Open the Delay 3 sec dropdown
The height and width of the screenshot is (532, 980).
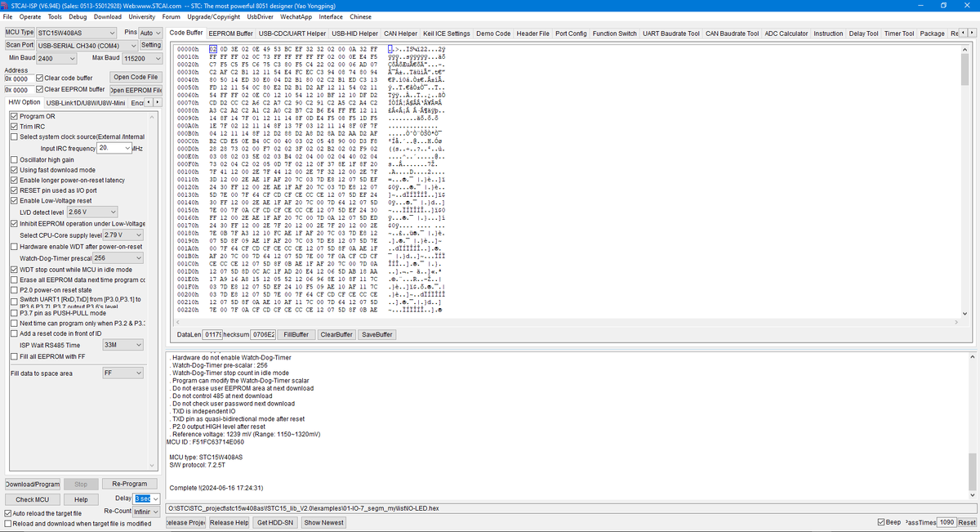[147, 498]
